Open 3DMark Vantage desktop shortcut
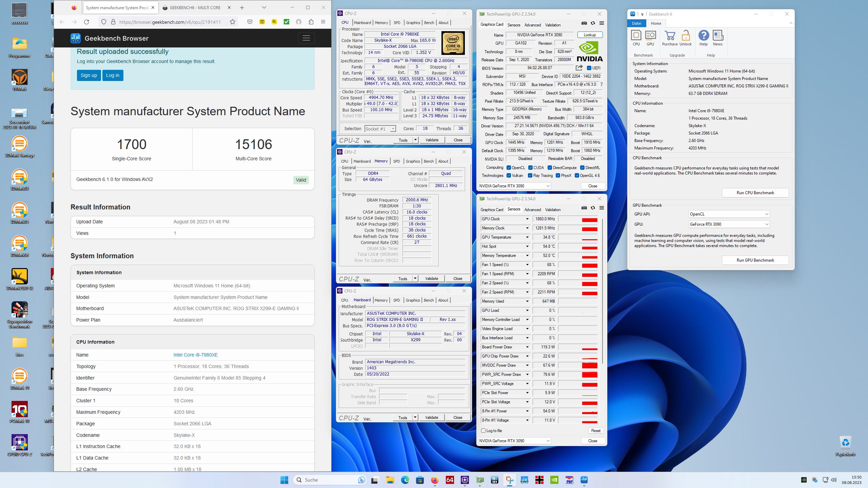 pos(19,146)
